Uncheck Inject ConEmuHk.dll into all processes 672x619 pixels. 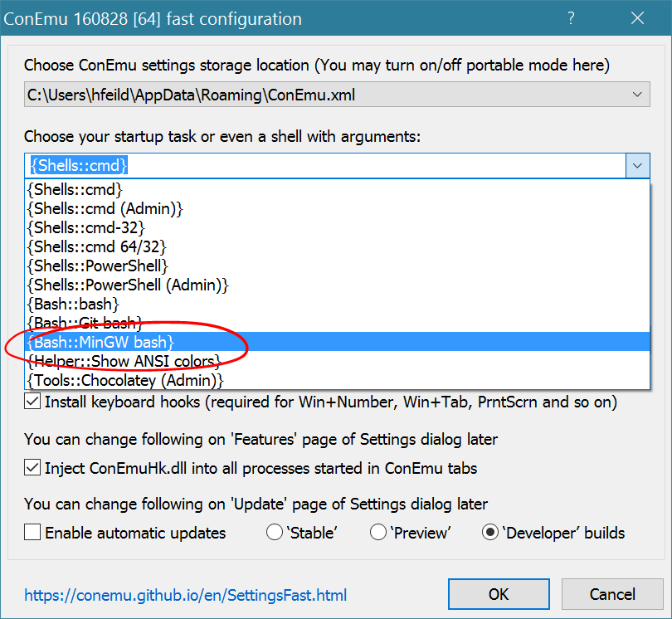click(x=32, y=468)
